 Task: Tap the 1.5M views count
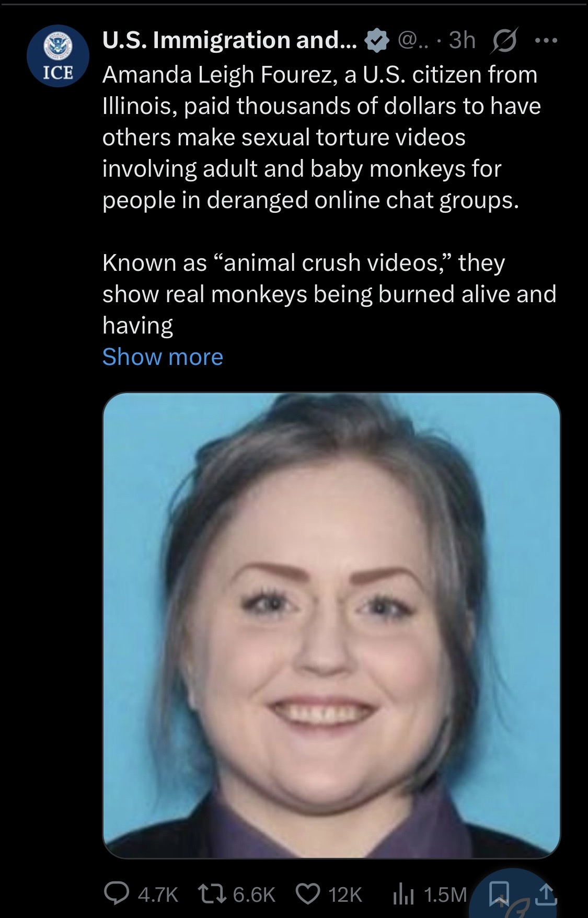(x=445, y=894)
